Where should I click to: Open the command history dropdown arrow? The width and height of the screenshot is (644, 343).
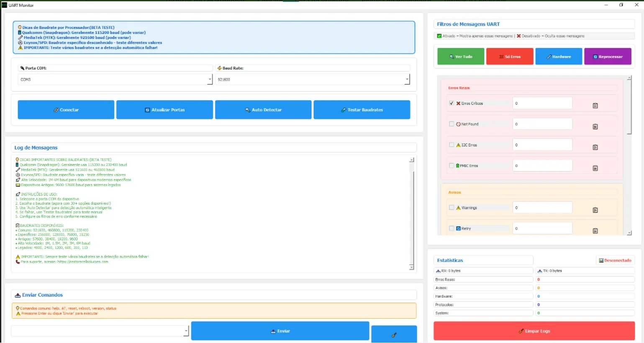click(x=186, y=331)
